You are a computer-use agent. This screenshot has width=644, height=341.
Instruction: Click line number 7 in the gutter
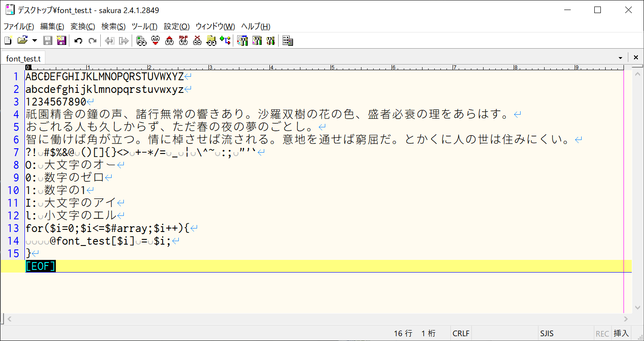tap(16, 152)
